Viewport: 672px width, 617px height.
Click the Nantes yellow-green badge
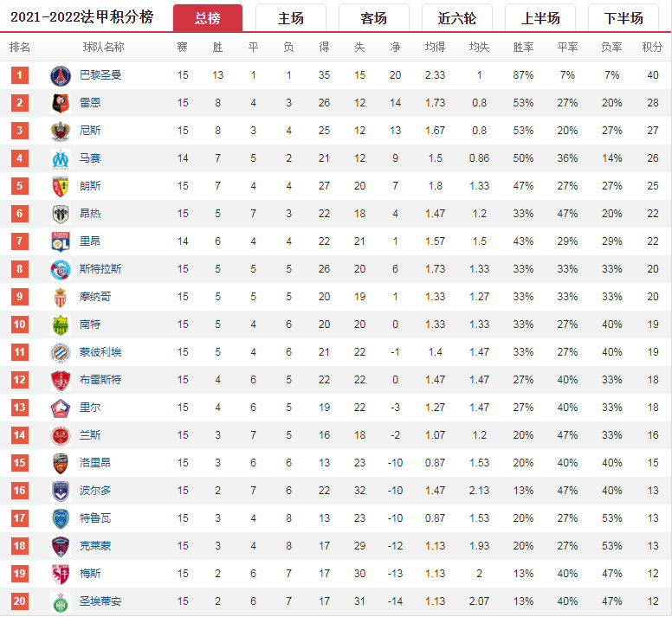[x=61, y=325]
